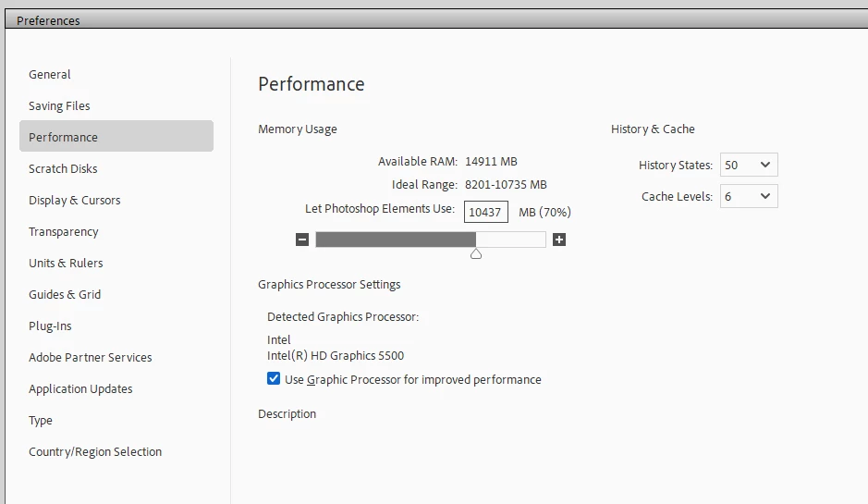
Task: Click the Description label
Action: pyautogui.click(x=287, y=413)
